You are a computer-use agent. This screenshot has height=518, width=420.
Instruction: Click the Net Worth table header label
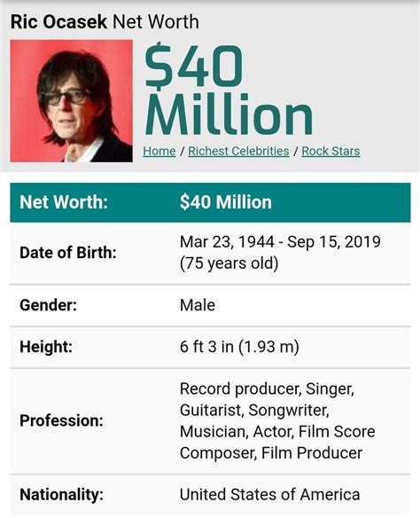pyautogui.click(x=64, y=202)
